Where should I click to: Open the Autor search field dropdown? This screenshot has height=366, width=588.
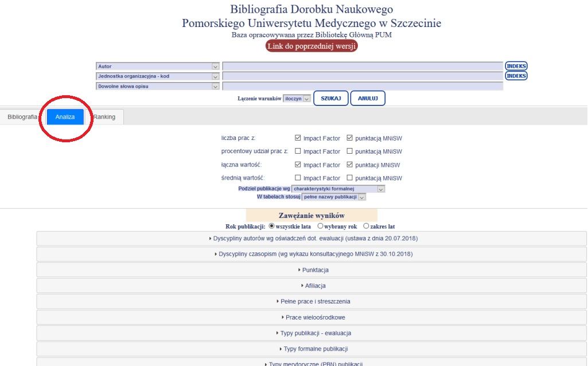(216, 67)
